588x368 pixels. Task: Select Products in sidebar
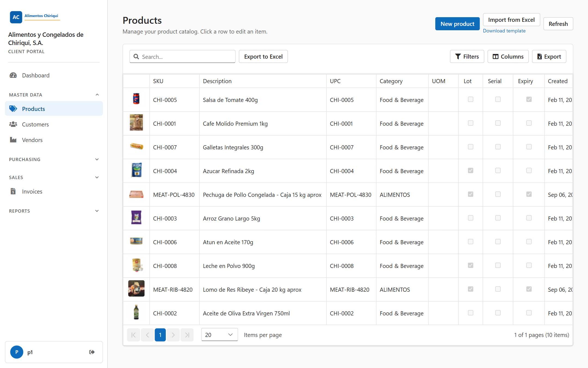coord(54,109)
